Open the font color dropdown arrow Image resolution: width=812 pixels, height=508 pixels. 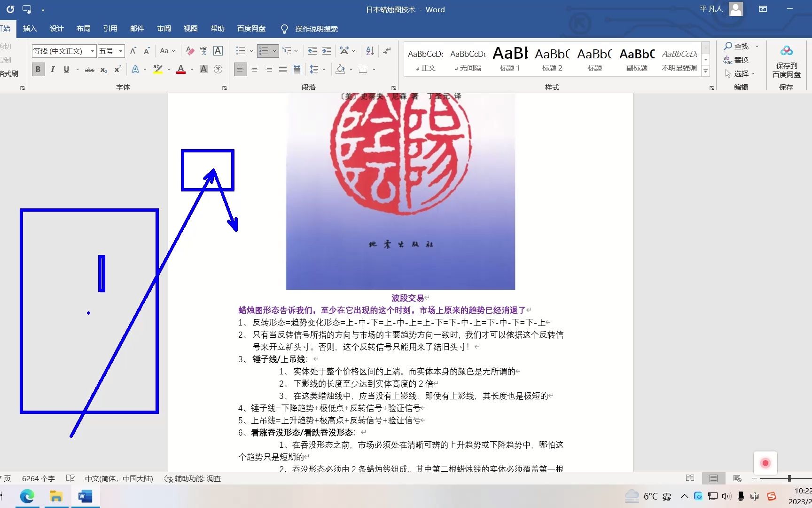tap(192, 69)
